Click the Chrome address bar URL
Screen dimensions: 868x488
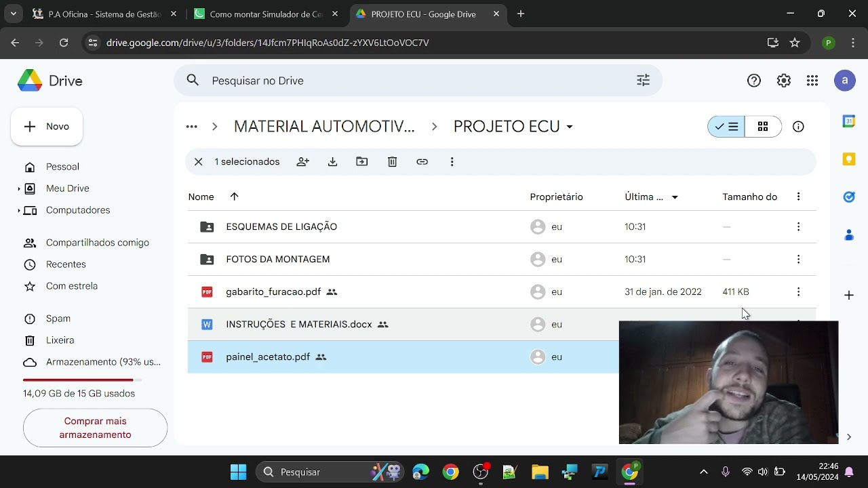268,43
